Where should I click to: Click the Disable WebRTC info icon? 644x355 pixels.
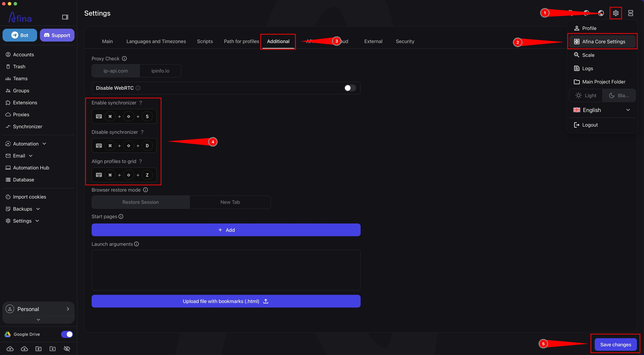click(138, 88)
